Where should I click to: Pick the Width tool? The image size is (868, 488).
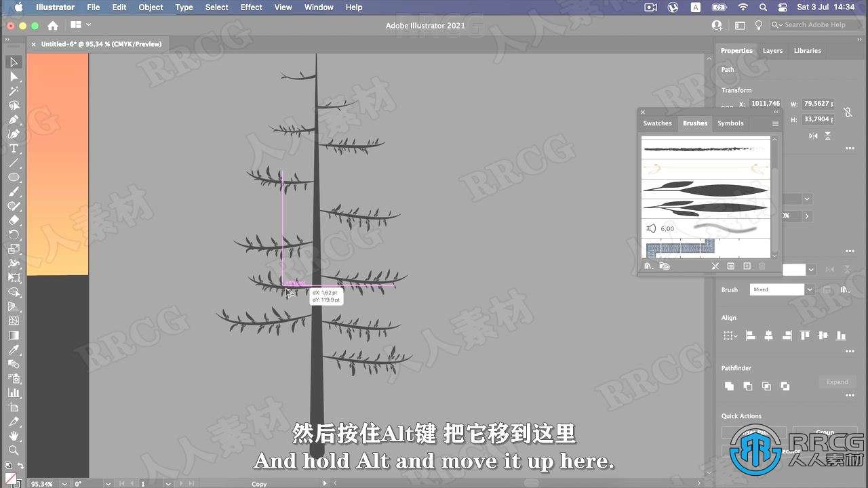[x=14, y=263]
